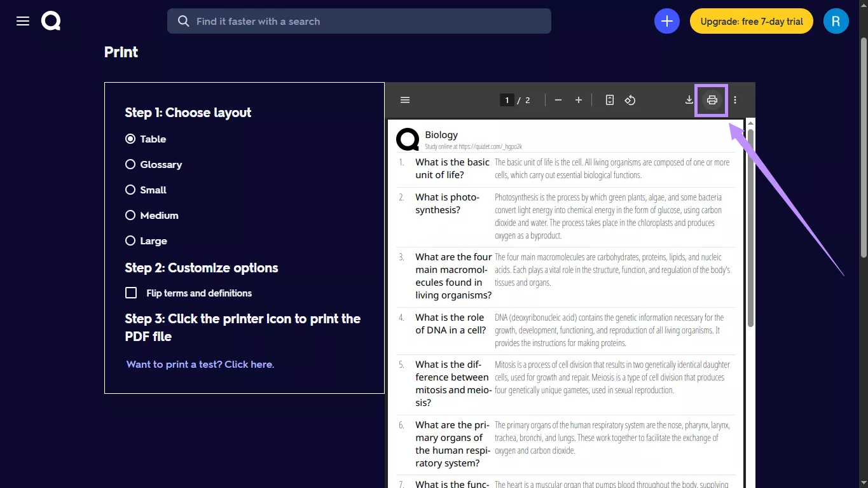Toggle fit-to-page view mode
868x488 pixels.
click(609, 100)
